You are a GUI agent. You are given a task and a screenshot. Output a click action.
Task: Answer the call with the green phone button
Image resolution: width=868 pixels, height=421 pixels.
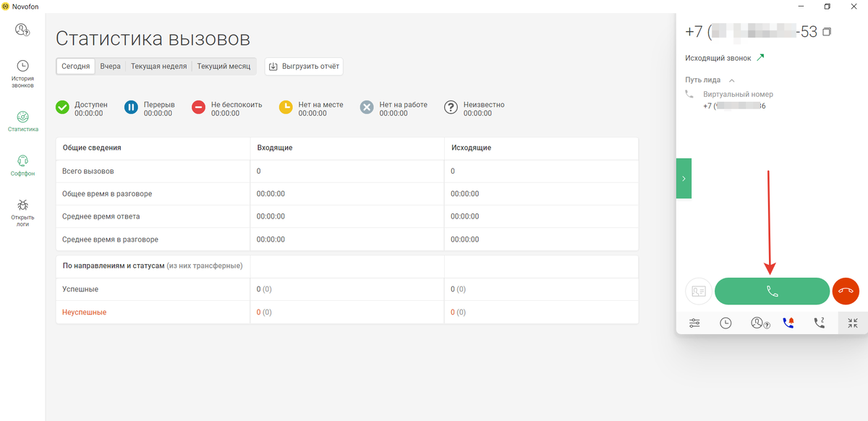(772, 292)
